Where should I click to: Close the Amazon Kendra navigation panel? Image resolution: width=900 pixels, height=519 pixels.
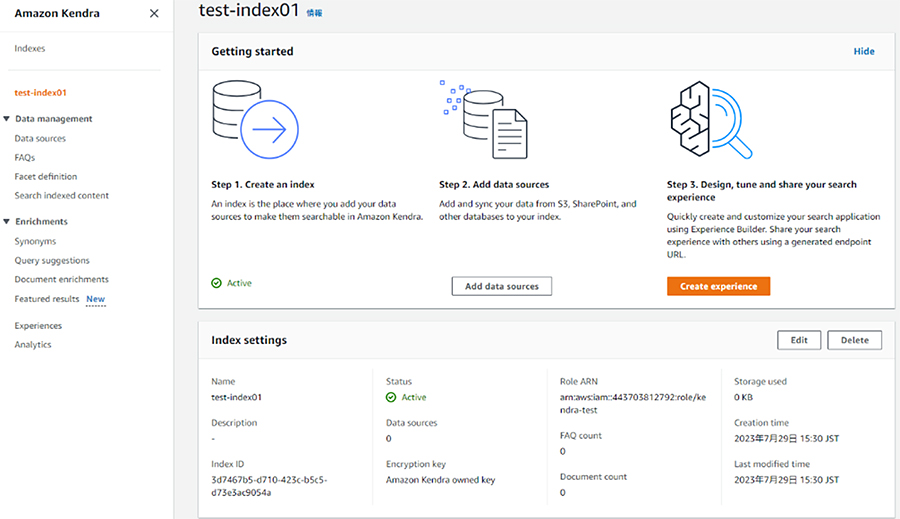click(x=154, y=13)
